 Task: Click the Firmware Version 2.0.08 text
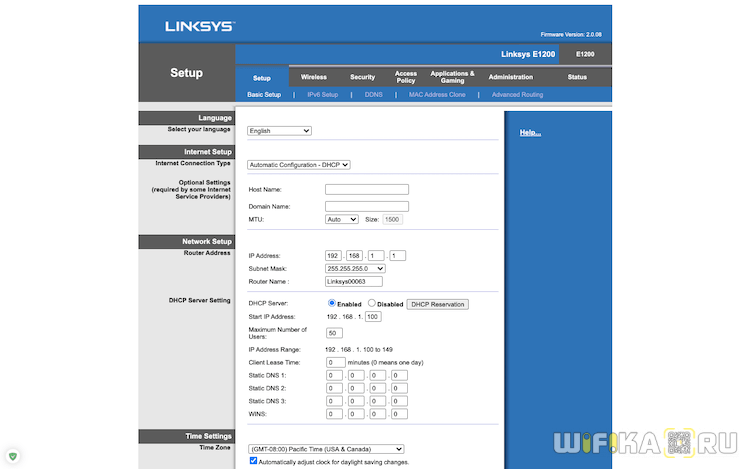pos(571,34)
